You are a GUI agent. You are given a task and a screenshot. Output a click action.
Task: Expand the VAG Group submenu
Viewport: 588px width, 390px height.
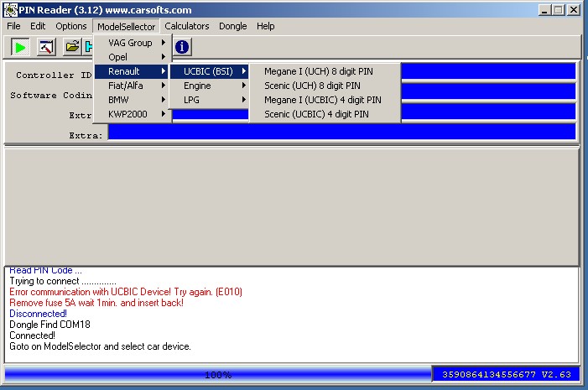pyautogui.click(x=133, y=43)
